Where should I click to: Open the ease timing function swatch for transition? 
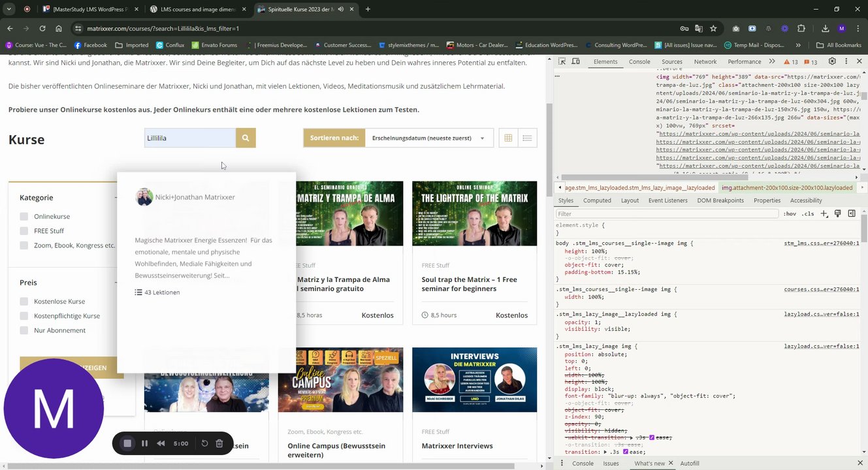tap(626, 452)
